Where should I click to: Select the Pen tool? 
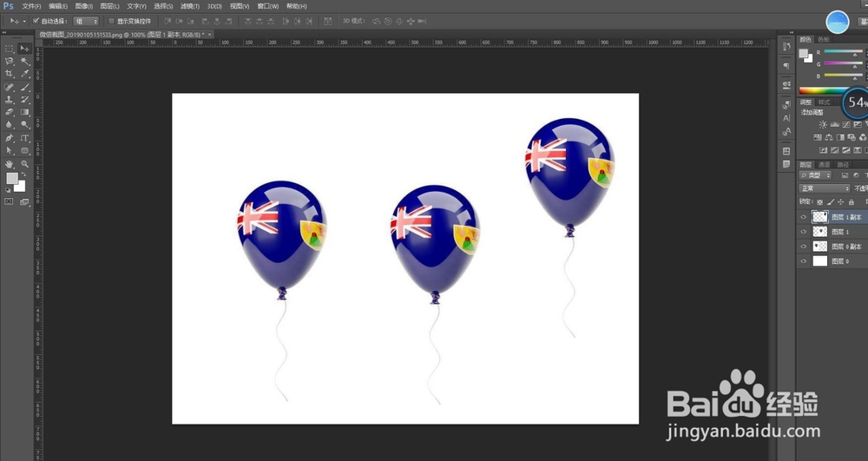(x=9, y=138)
